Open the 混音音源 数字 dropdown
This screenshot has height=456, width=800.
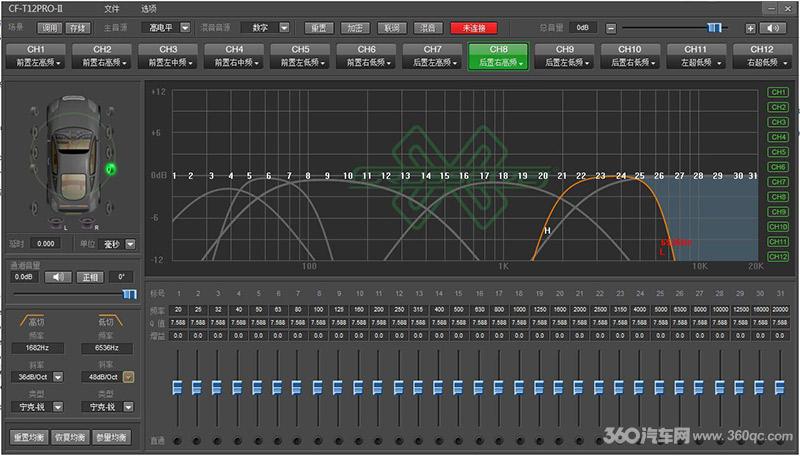click(265, 28)
